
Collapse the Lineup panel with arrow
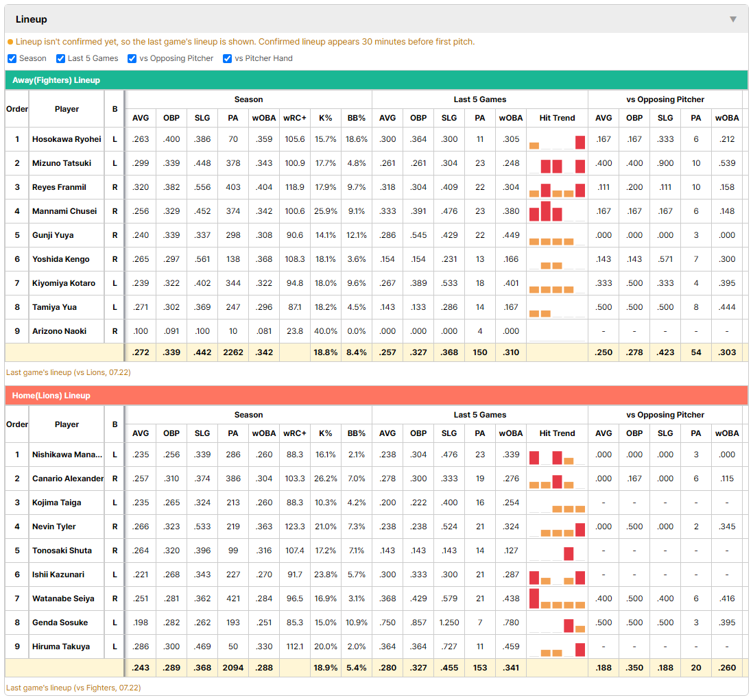[x=733, y=19]
